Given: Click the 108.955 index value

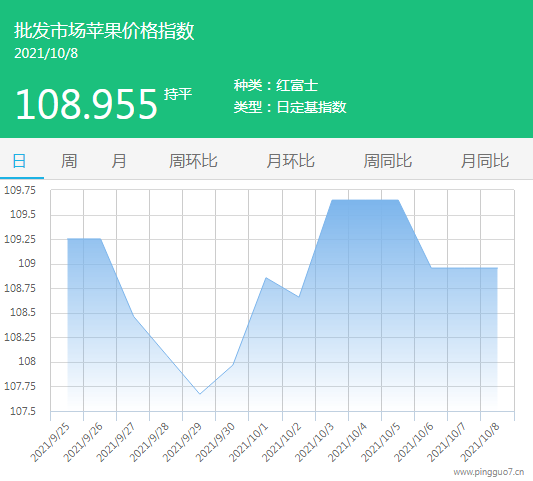Looking at the screenshot, I should (87, 104).
